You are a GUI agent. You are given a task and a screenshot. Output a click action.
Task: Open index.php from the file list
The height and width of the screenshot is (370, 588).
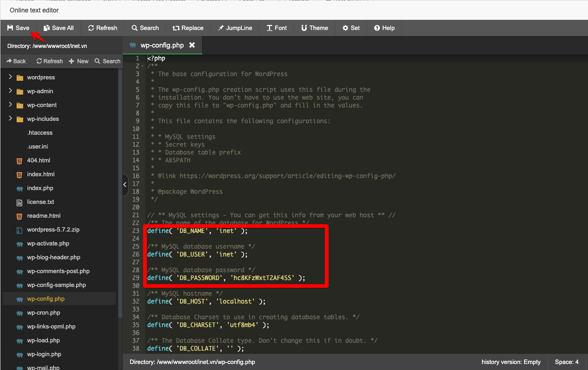[x=40, y=188]
